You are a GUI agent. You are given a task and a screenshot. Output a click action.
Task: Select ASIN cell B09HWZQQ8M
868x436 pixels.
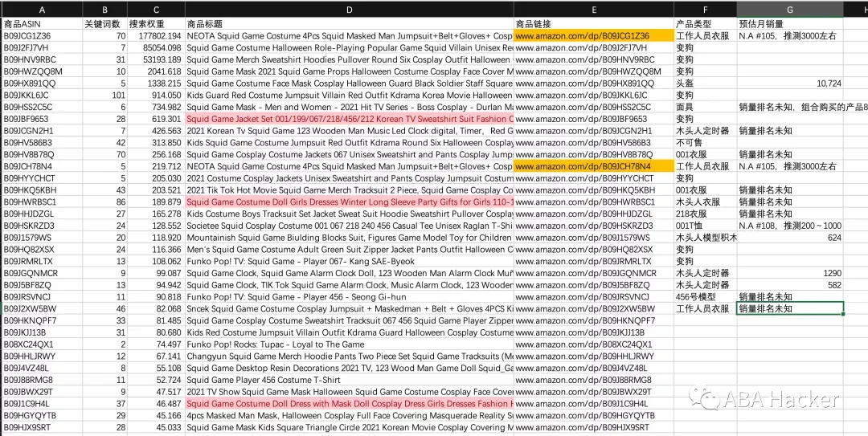click(42, 71)
